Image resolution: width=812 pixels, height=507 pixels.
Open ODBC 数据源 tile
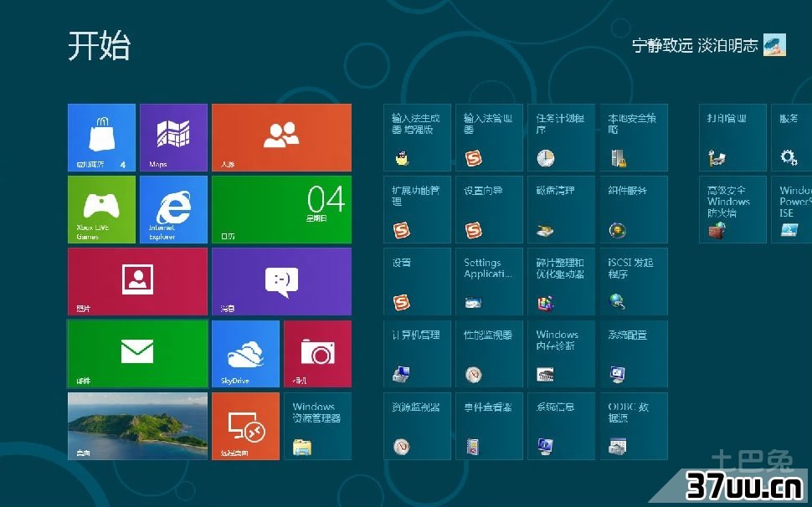click(634, 427)
